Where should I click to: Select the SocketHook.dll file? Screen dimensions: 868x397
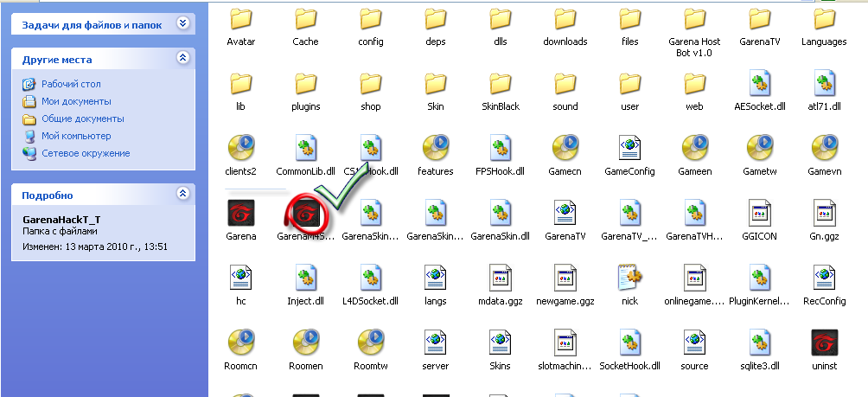(x=630, y=343)
